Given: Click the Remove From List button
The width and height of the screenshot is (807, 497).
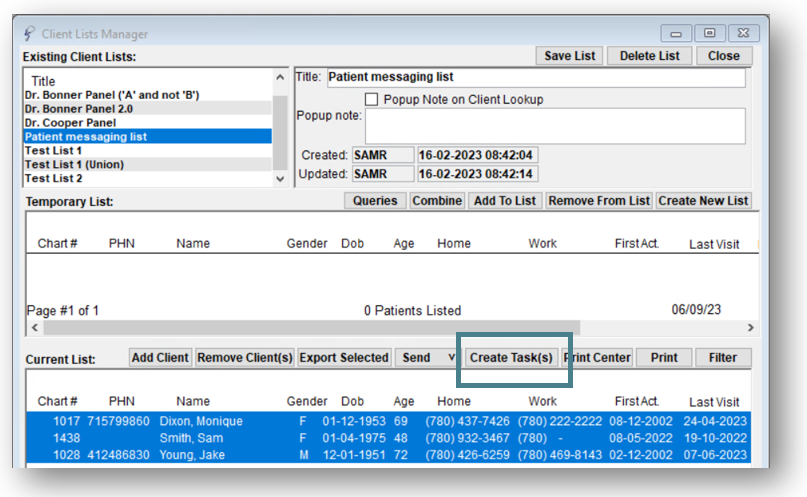Looking at the screenshot, I should click(599, 201).
